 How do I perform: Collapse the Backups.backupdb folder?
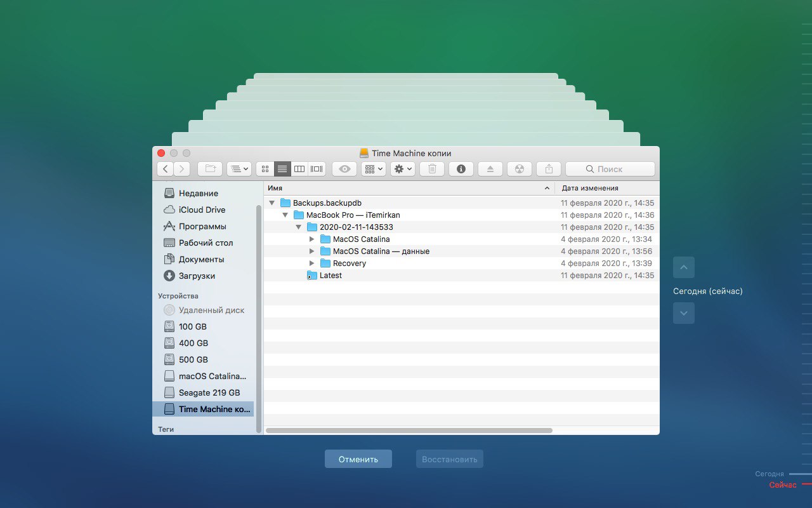click(x=272, y=203)
